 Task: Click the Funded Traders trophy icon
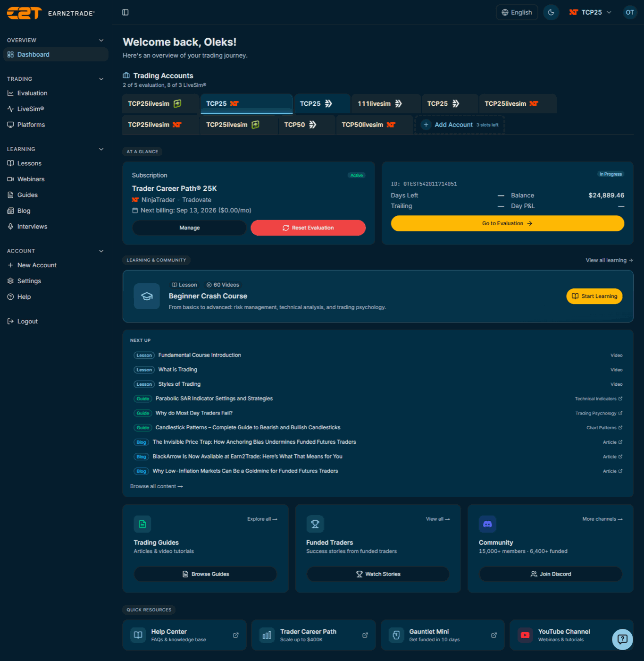point(315,524)
